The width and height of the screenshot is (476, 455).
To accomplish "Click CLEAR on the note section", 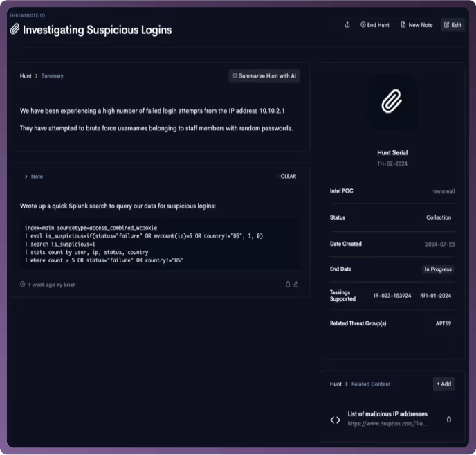I will click(288, 177).
